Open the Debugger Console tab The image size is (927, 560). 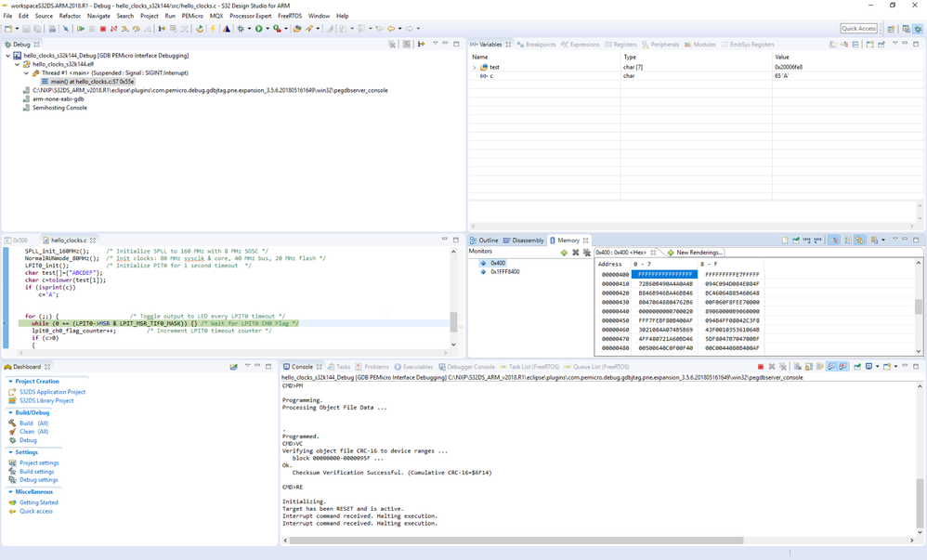(x=466, y=367)
